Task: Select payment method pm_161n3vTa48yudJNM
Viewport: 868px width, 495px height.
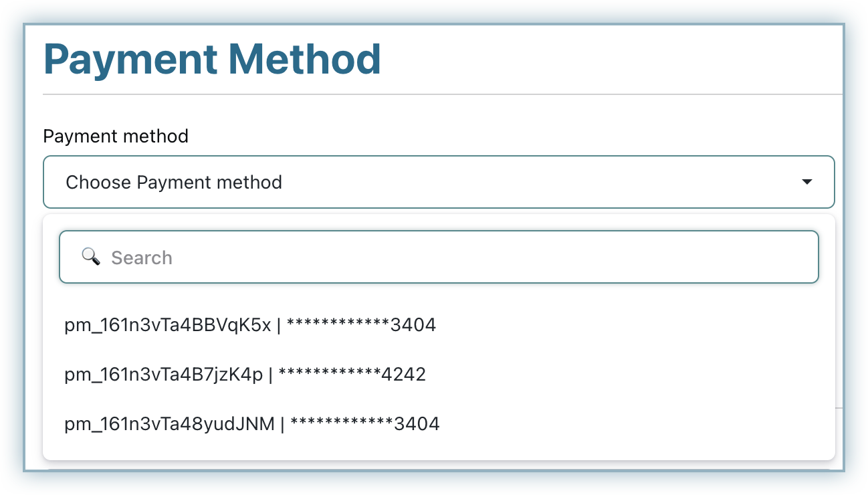Action: [x=252, y=423]
